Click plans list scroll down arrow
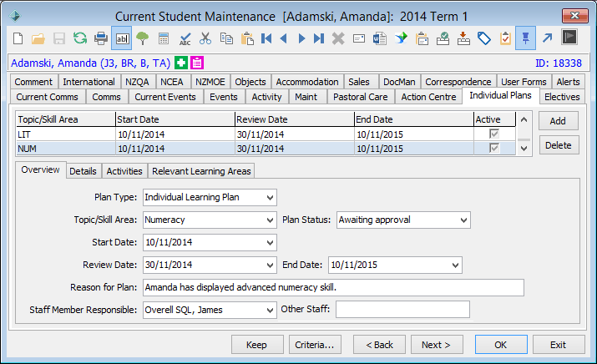The height and width of the screenshot is (364, 597). click(x=524, y=149)
